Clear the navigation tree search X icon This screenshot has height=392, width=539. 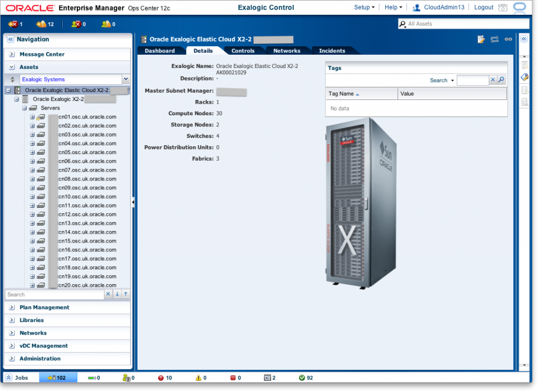click(108, 294)
